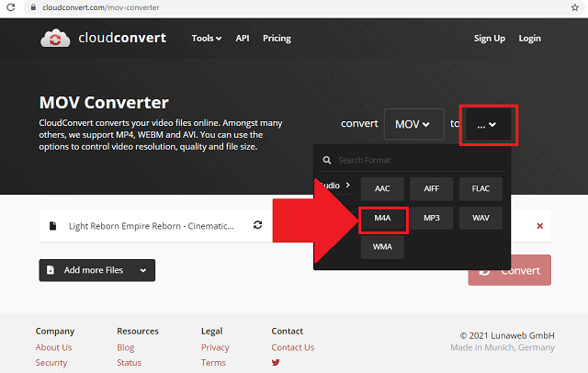Open the Pricing page
This screenshot has height=373, width=588.
point(277,39)
